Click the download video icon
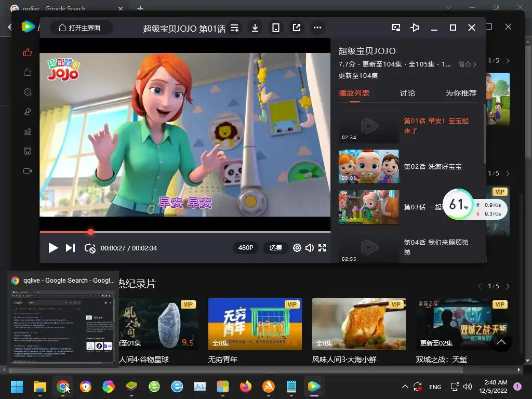This screenshot has height=399, width=532. 255,28
